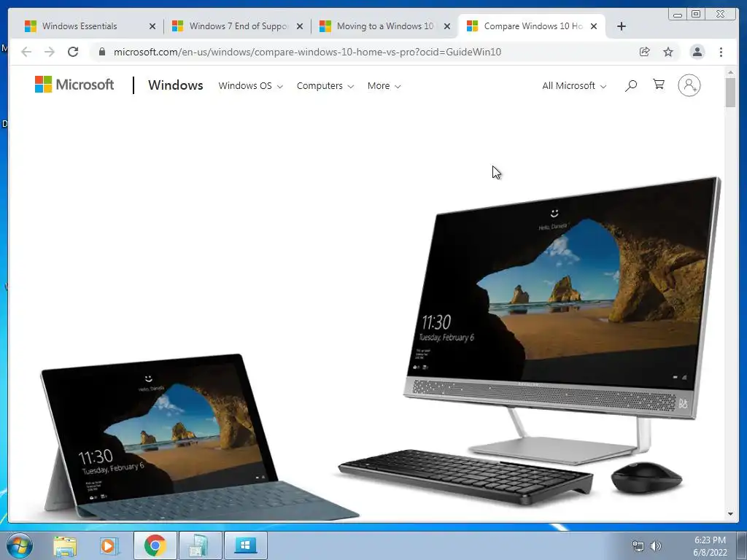Select the Compare Windows 10 Home tab
Image resolution: width=747 pixels, height=560 pixels.
[x=533, y=26]
